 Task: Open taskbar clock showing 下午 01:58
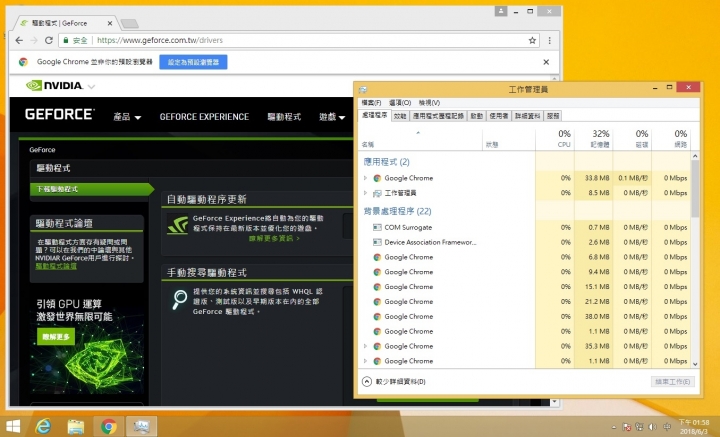tap(694, 427)
